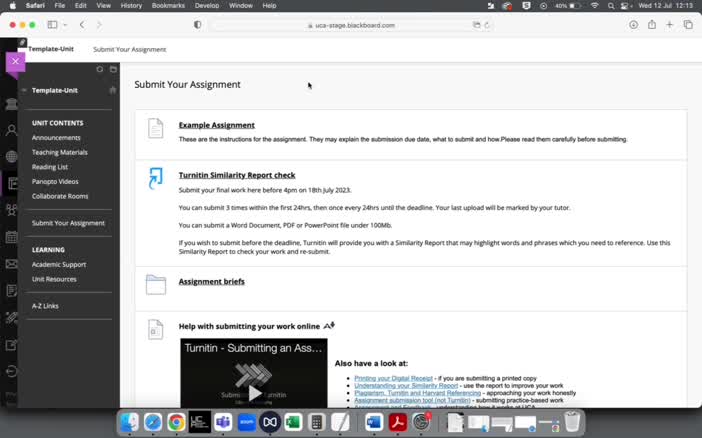Open Printing your Digital Receipt link
This screenshot has height=438, width=702.
(393, 378)
